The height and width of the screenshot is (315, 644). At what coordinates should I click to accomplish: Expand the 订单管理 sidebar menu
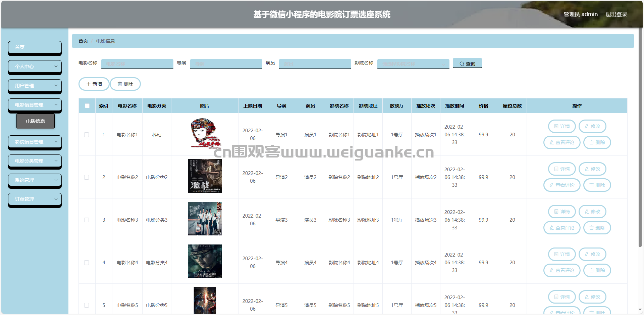(x=35, y=199)
